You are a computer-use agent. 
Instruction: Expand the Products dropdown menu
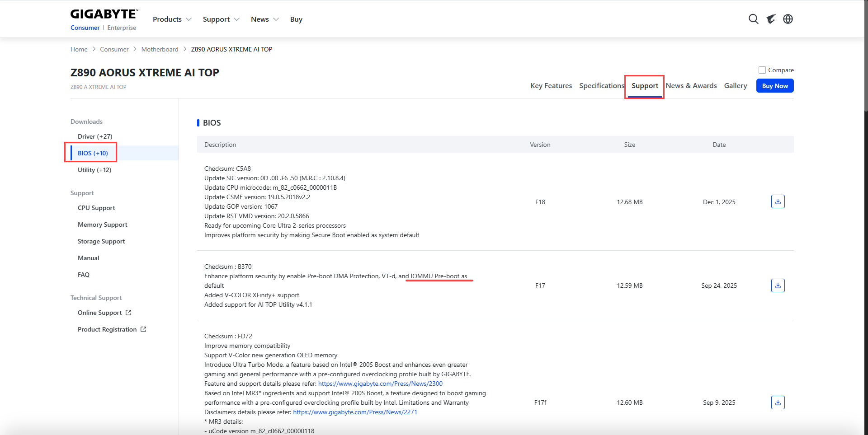(172, 19)
